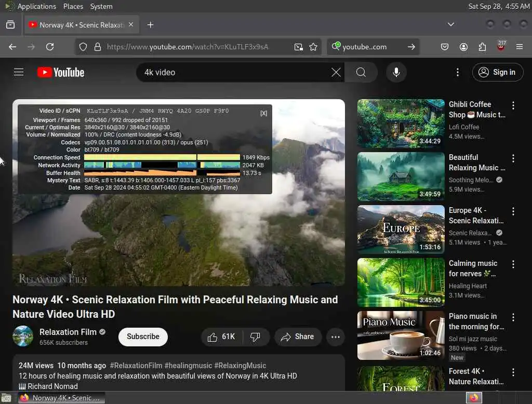Open the Pocket save icon

coord(445,47)
